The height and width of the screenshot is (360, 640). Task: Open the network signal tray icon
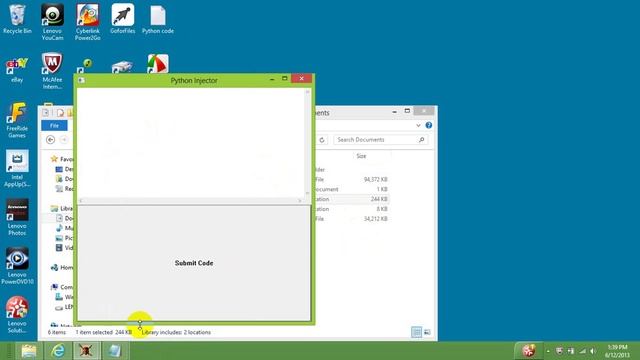582,351
